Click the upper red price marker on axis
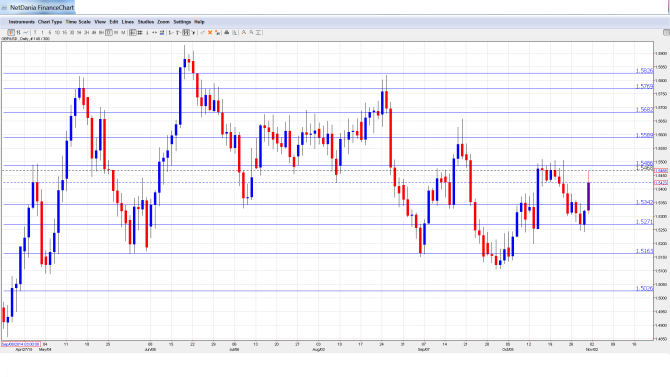Screen dimensions: 670x377 [661, 171]
